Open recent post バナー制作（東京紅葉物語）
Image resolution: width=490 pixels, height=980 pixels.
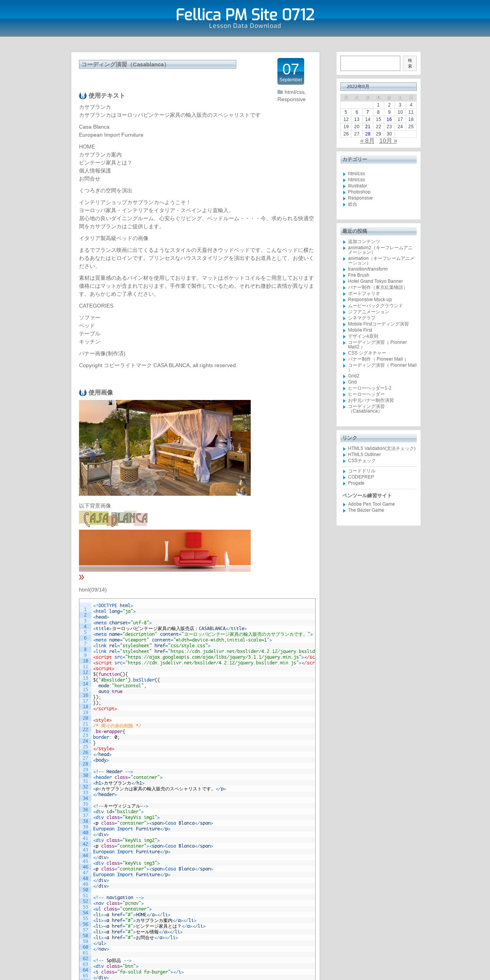click(x=377, y=287)
